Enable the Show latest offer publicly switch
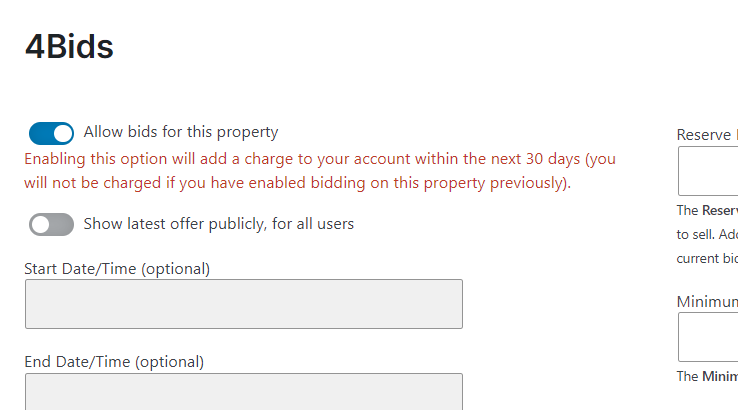 pos(51,225)
